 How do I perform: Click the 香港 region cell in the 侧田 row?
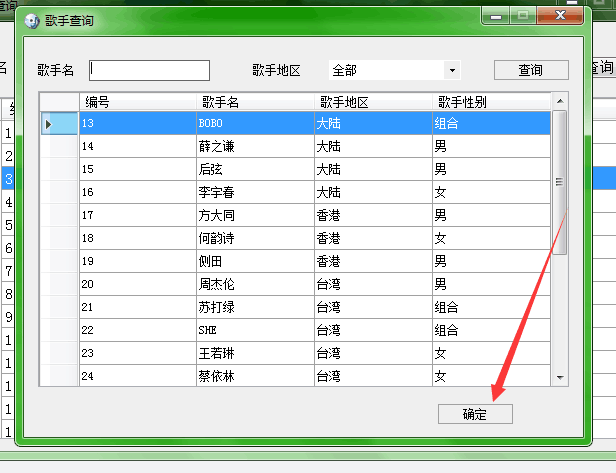click(373, 261)
